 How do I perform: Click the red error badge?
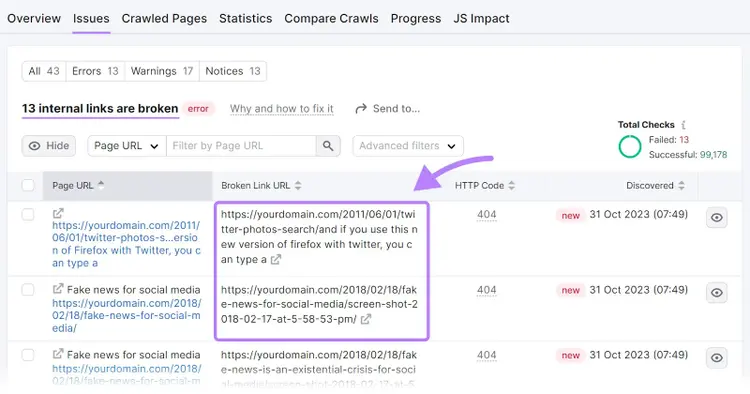198,109
